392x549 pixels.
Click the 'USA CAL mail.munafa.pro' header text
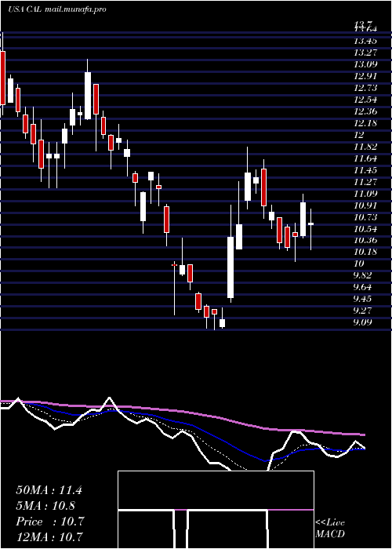56,9
